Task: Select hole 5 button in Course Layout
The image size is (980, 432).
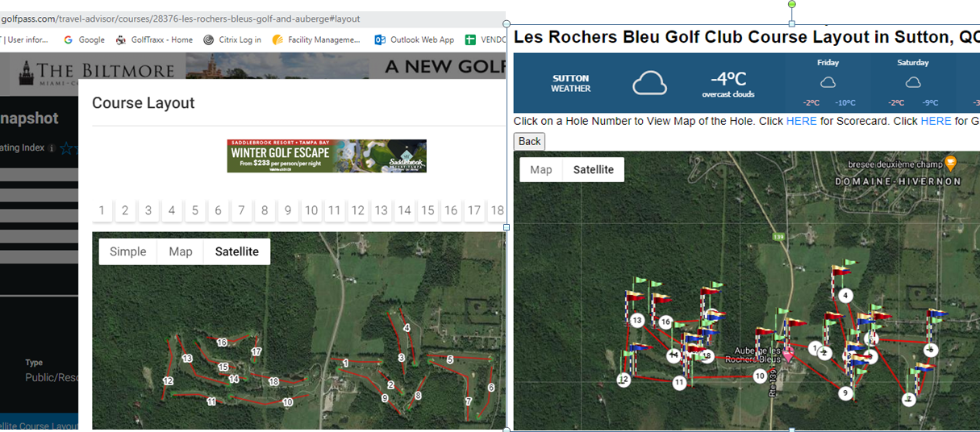Action: [195, 211]
